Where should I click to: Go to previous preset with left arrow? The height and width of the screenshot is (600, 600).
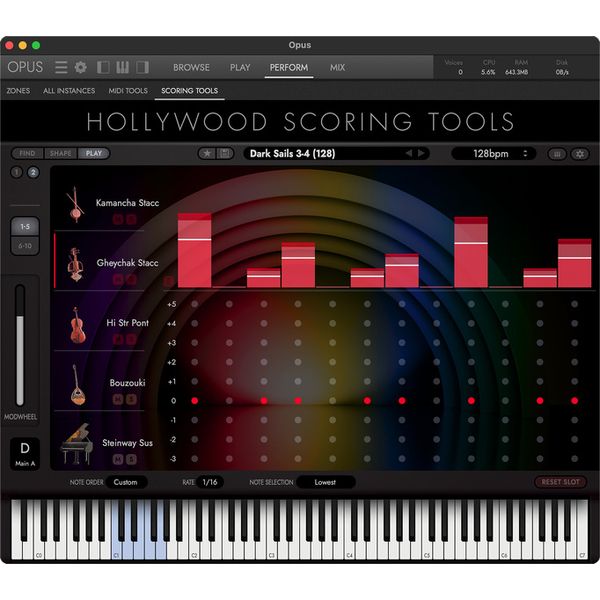(409, 153)
